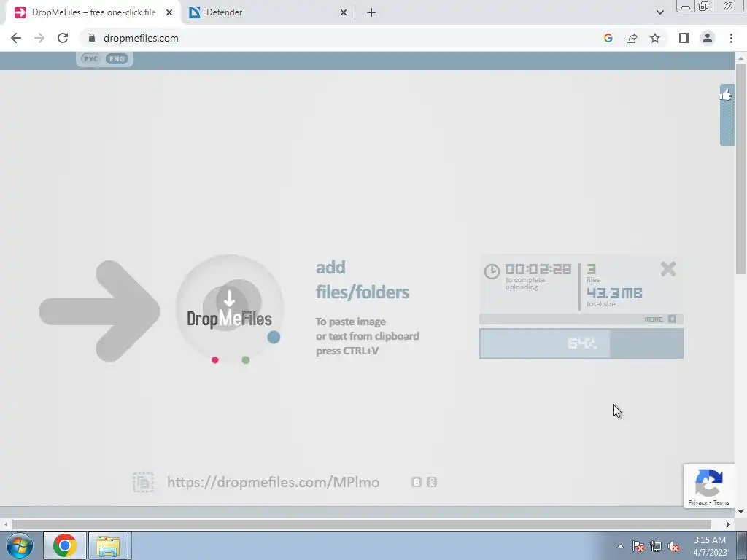Click the Google icon in address bar
The width and height of the screenshot is (747, 560).
608,38
